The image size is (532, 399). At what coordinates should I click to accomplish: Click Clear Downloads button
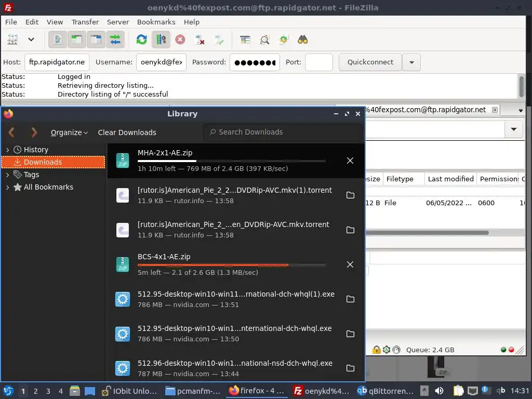point(127,132)
